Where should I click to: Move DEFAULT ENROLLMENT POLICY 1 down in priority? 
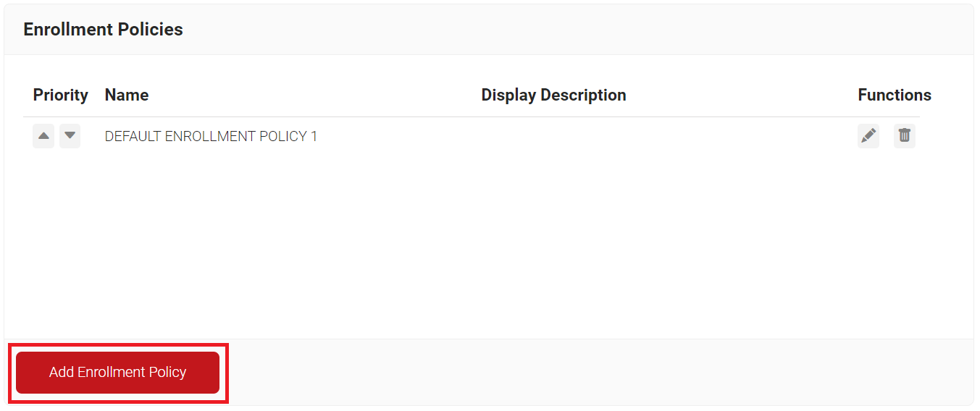70,136
